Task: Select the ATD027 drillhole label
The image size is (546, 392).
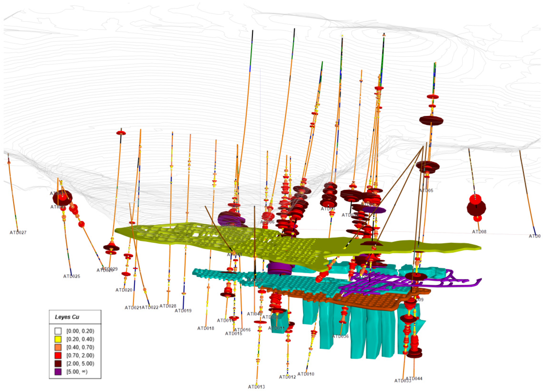Action: coord(18,233)
